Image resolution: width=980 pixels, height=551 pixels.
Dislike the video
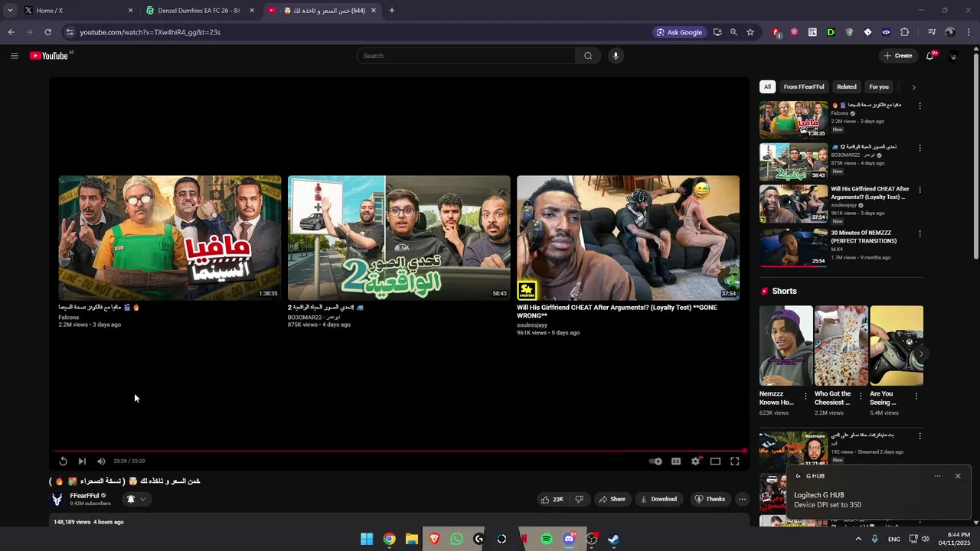click(x=579, y=499)
